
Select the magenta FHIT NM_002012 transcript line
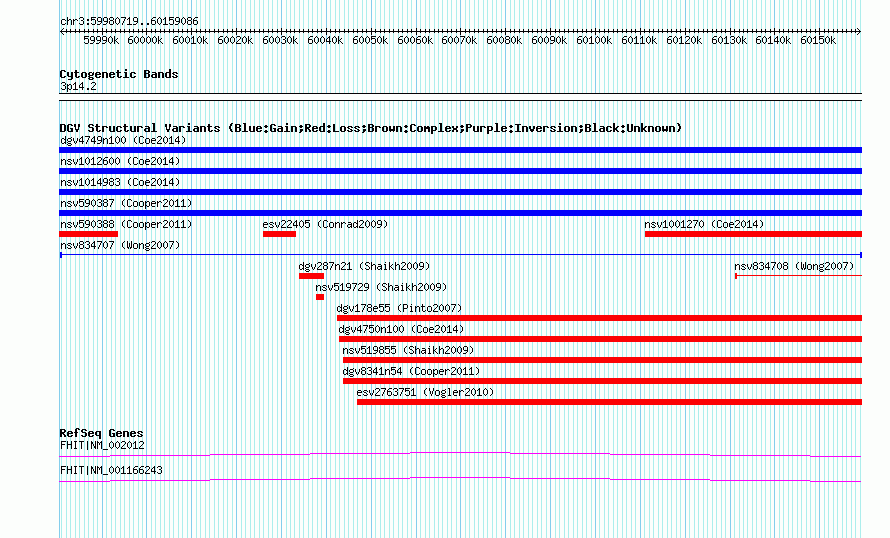click(x=460, y=454)
